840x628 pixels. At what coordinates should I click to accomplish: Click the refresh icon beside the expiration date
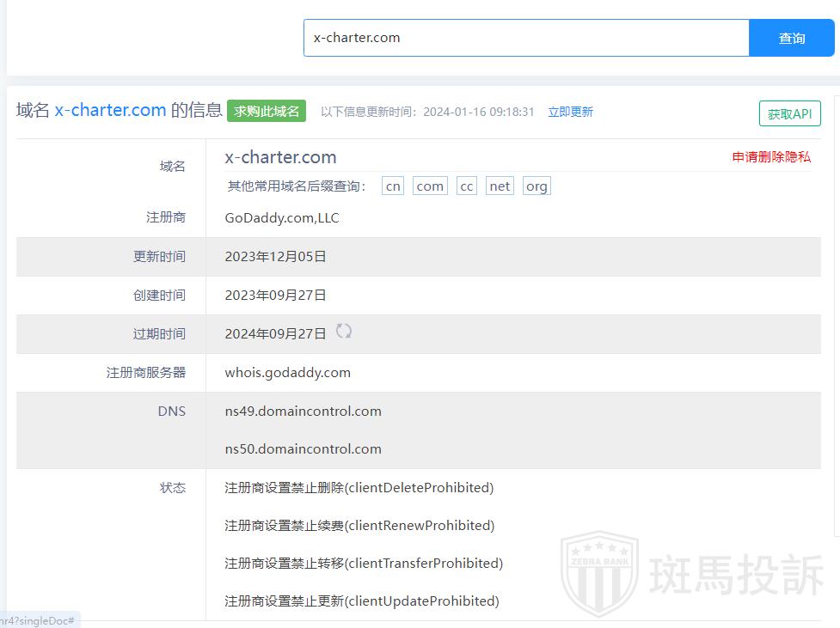click(x=344, y=331)
